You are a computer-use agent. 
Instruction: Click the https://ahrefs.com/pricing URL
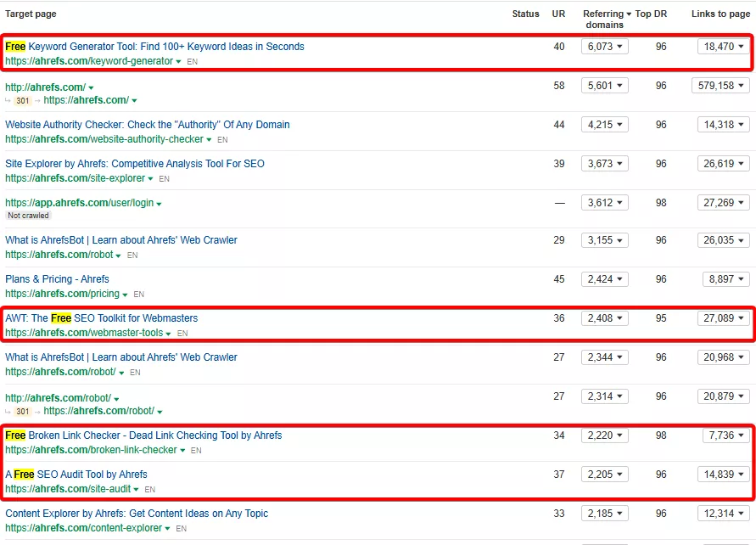click(x=62, y=294)
